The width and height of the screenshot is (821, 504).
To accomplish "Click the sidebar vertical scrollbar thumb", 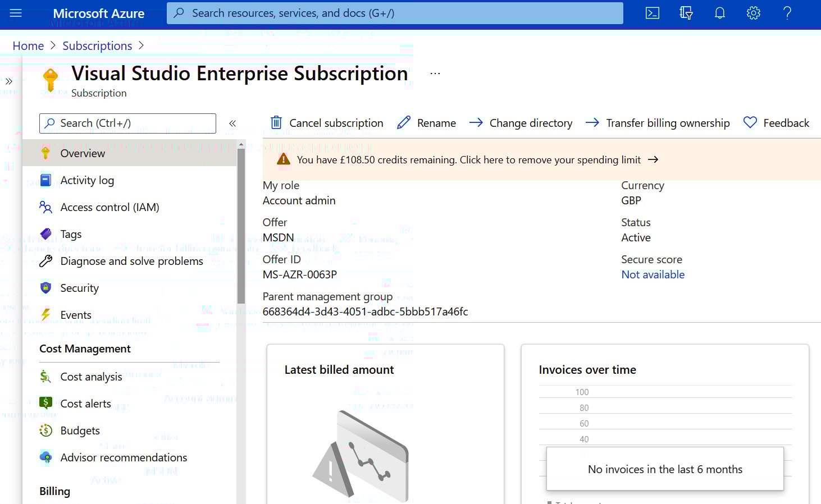I will click(x=241, y=226).
